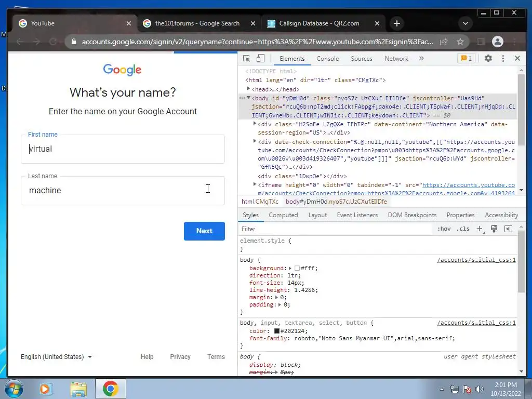
Task: Expand the data-check-connection div node
Action: [x=255, y=141]
